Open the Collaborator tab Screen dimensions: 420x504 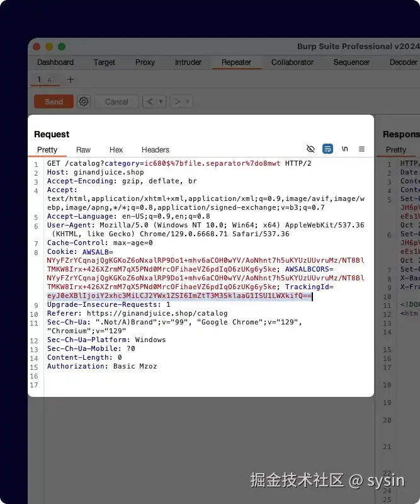pyautogui.click(x=292, y=62)
